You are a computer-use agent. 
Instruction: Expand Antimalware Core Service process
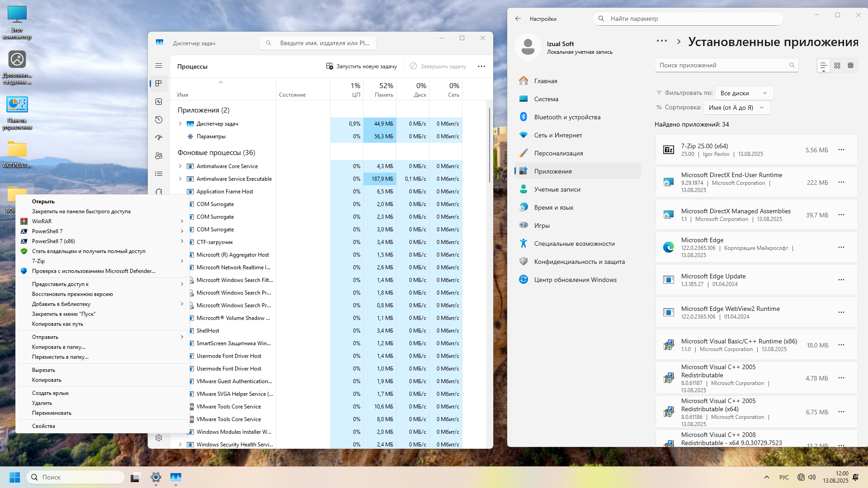(180, 166)
